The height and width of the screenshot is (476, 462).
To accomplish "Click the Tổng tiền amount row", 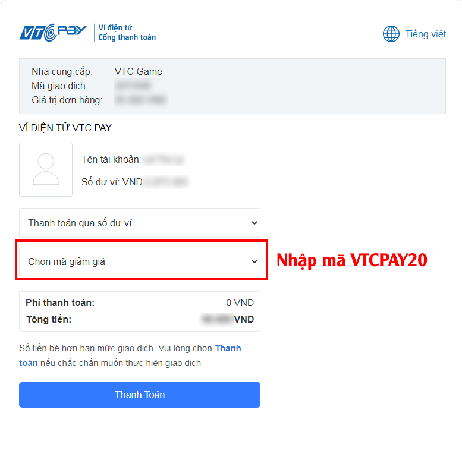I will click(x=140, y=319).
